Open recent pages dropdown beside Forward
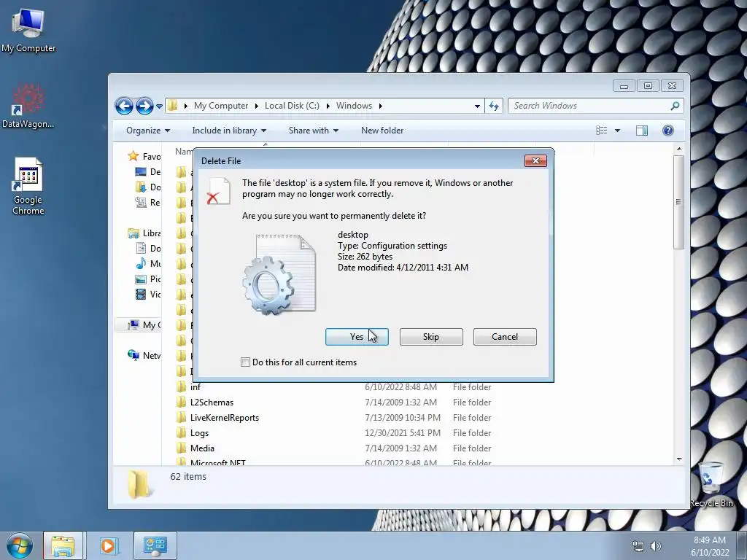Screen dimensions: 747x560 [159, 106]
